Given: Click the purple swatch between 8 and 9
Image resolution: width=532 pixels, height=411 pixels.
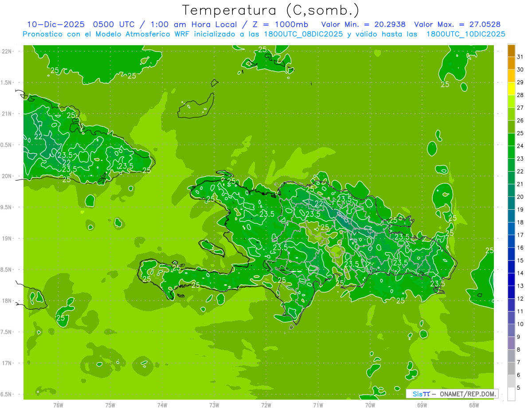Looking at the screenshot, I should pyautogui.click(x=511, y=343).
